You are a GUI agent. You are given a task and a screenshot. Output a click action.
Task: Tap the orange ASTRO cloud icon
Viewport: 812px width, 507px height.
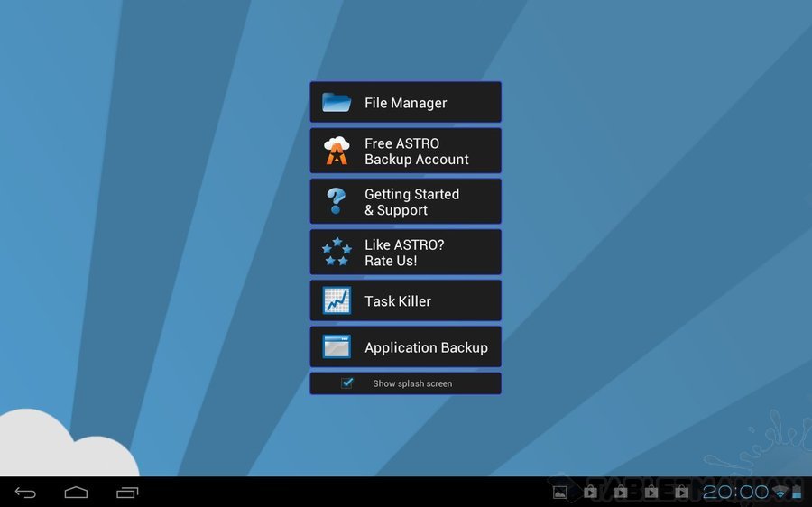pyautogui.click(x=337, y=151)
